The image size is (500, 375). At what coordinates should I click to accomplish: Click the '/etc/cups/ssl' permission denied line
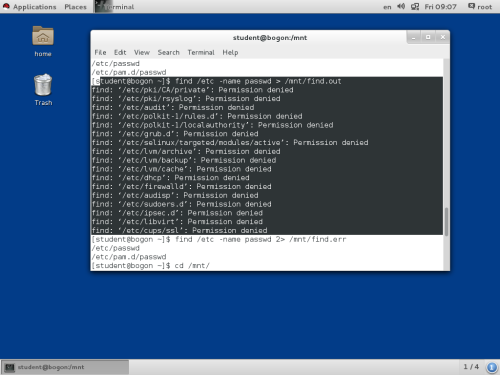[180, 230]
